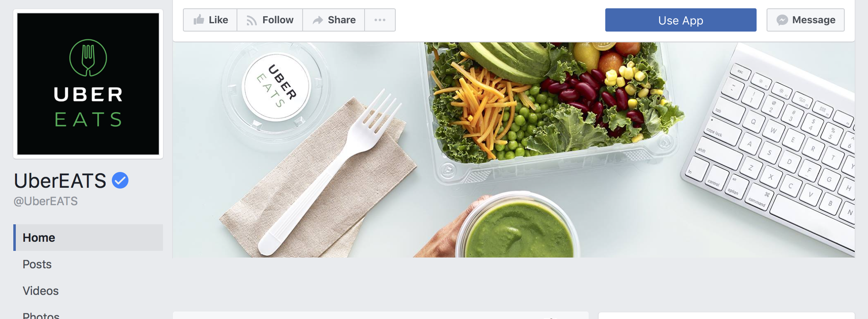Click the thumbs-up Like icon
868x319 pixels.
pyautogui.click(x=199, y=20)
